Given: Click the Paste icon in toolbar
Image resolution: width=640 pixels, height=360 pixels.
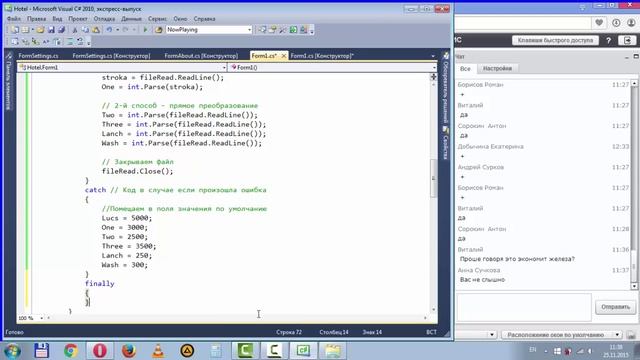Looking at the screenshot, I should click(x=96, y=30).
